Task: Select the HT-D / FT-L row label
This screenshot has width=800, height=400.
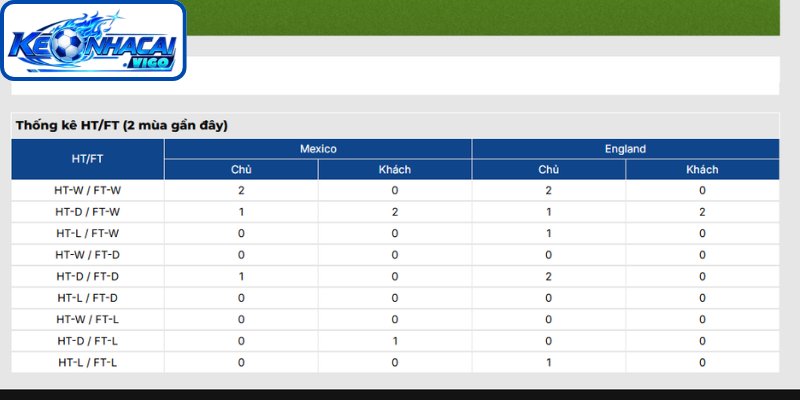Action: coord(88,341)
